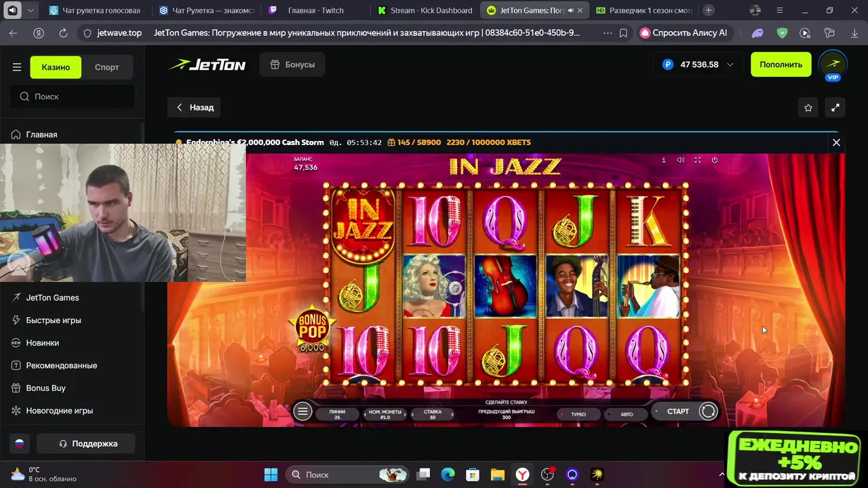
Task: Decrease СТАВКА with left arrow
Action: point(413,414)
